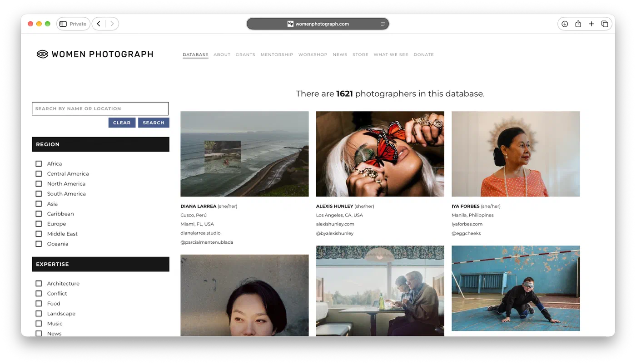Open alexishunley.com link
Viewport: 636px width, 364px height.
(x=335, y=224)
